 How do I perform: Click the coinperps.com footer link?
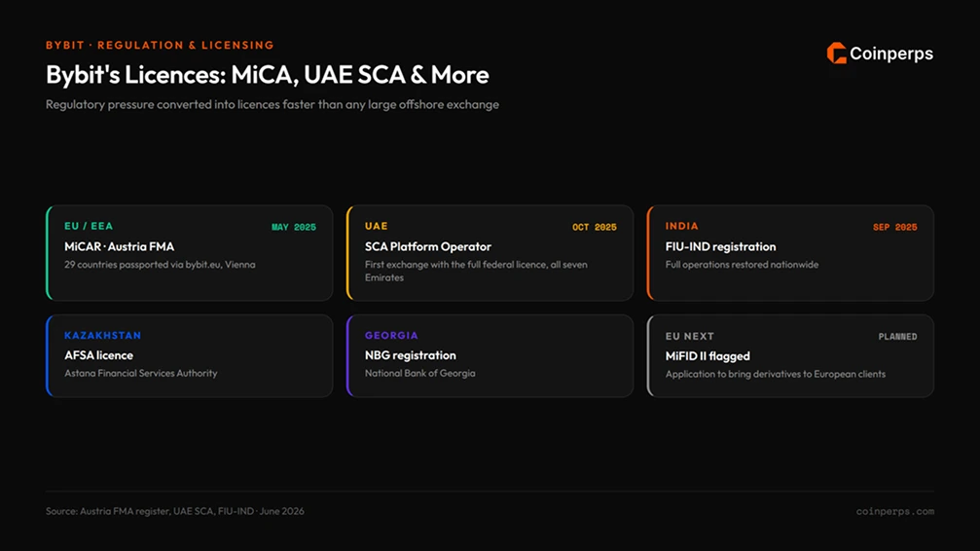click(895, 511)
